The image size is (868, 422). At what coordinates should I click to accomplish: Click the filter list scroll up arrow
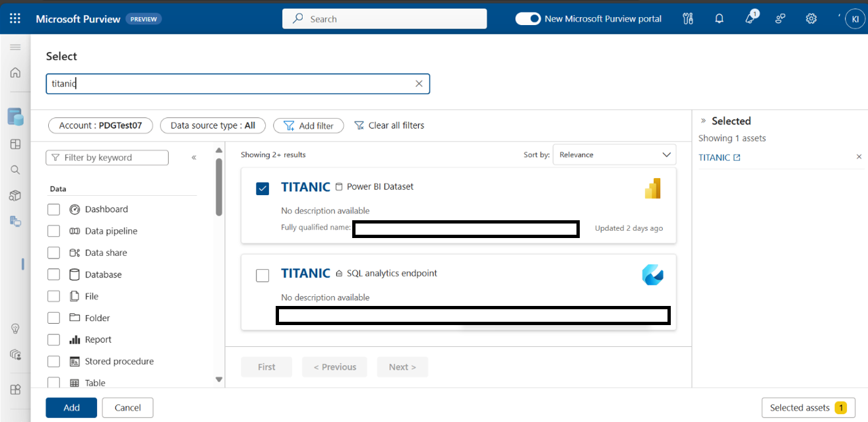click(x=219, y=151)
